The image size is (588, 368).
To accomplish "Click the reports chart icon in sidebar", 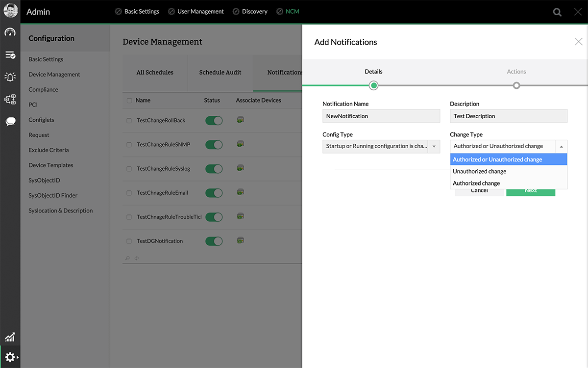I will [x=10, y=337].
